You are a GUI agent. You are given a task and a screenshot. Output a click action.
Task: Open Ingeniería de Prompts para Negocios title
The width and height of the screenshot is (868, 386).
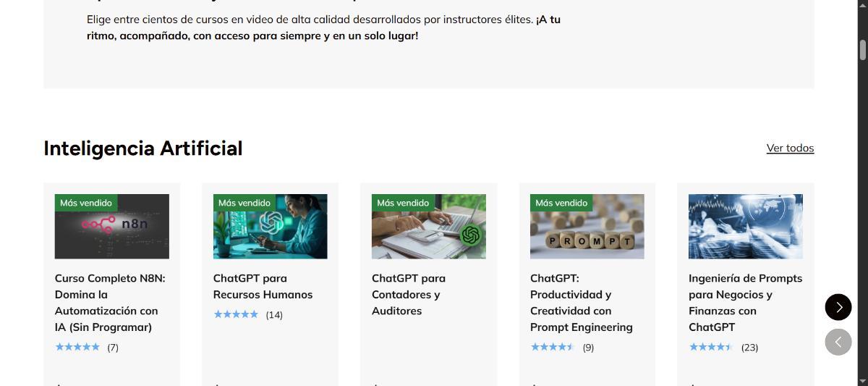click(x=745, y=303)
